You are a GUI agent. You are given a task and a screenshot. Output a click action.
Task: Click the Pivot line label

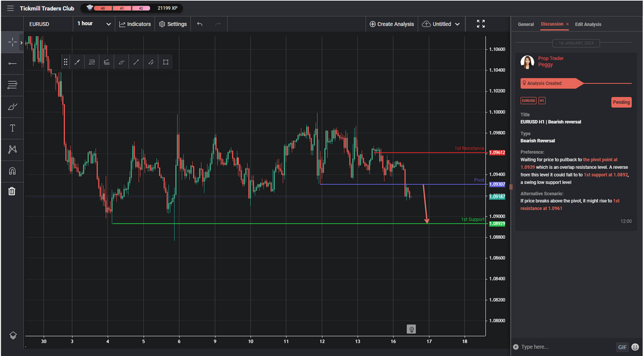479,180
